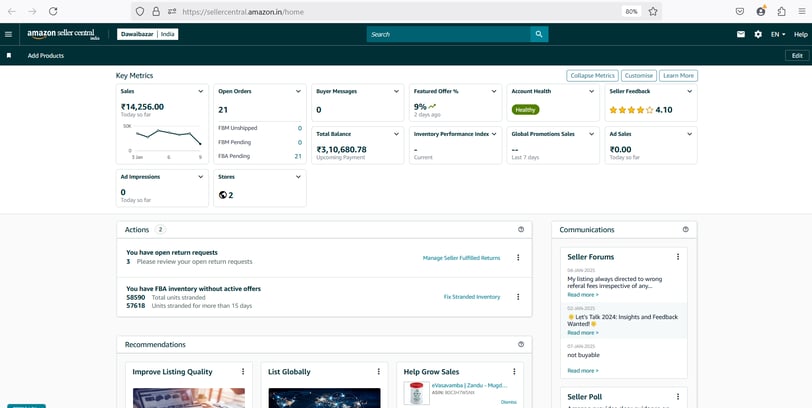The height and width of the screenshot is (408, 812).
Task: Expand the Global Promotions Sales chevron
Action: [591, 134]
